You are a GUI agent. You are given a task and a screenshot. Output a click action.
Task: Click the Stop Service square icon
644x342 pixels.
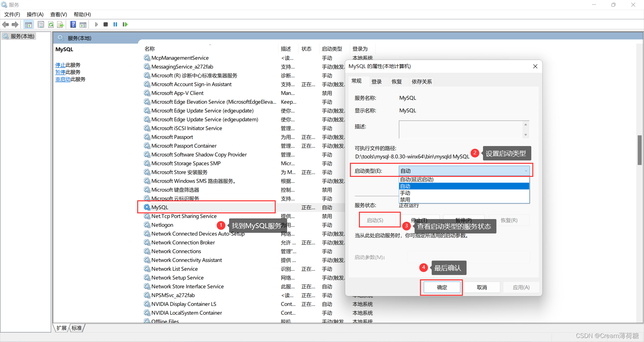(x=106, y=24)
